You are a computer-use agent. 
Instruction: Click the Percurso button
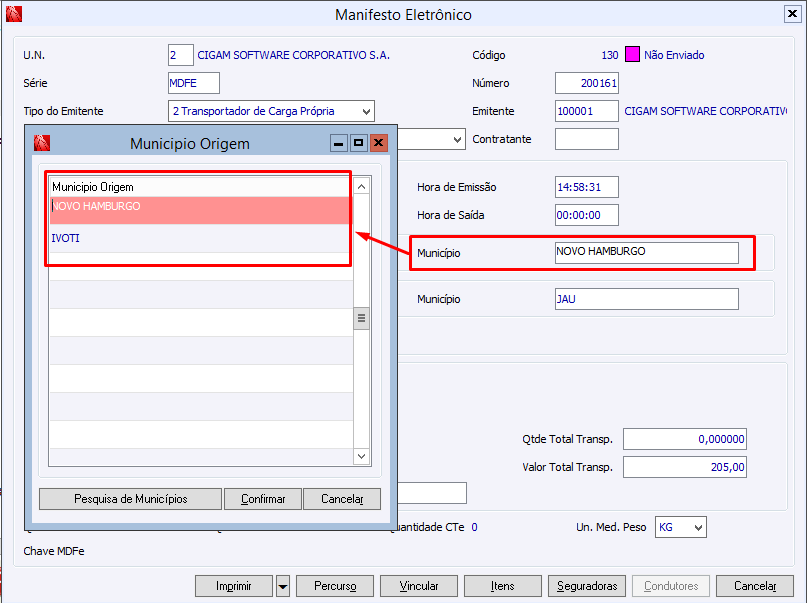coord(335,586)
